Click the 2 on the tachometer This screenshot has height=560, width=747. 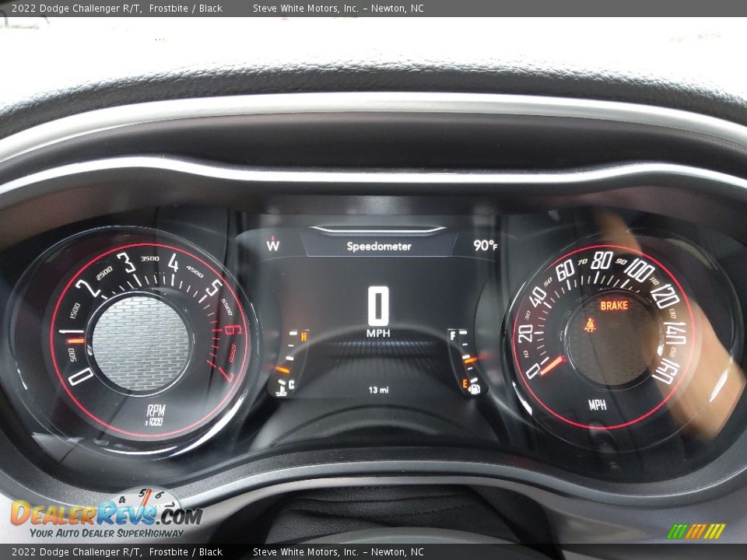click(89, 288)
